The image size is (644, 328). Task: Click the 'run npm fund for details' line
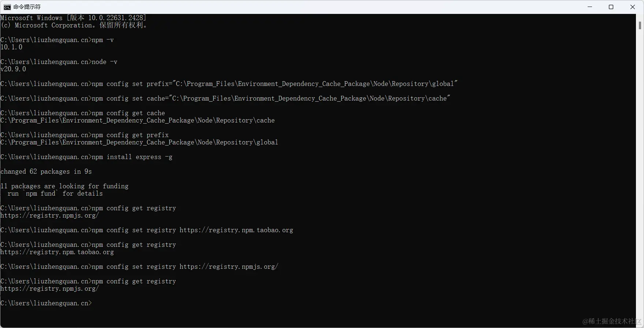[x=55, y=193]
